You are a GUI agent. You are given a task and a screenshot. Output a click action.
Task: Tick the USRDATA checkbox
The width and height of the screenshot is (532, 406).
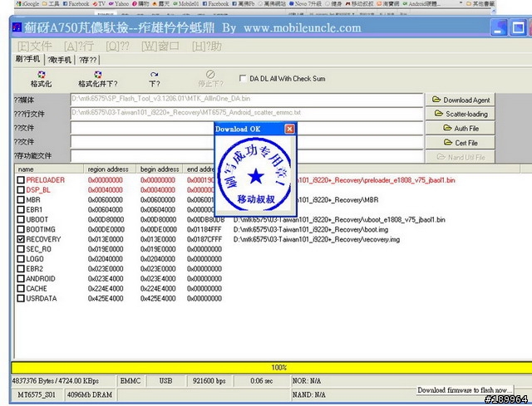[21, 298]
